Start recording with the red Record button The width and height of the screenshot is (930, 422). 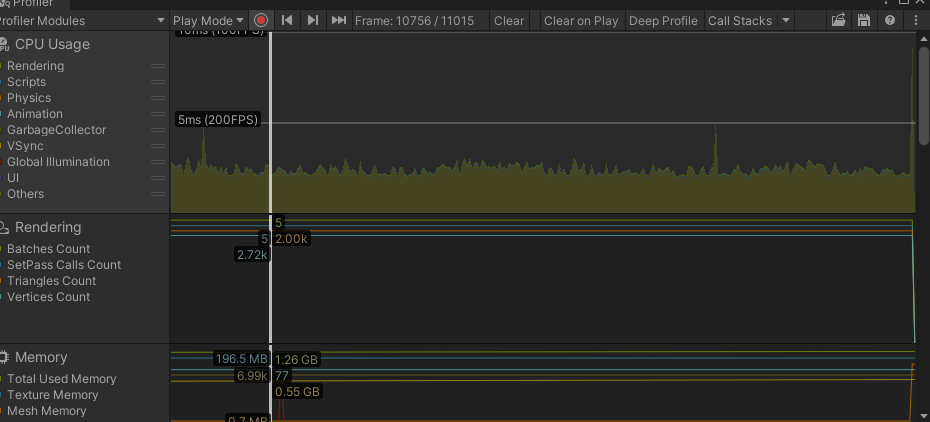(260, 20)
